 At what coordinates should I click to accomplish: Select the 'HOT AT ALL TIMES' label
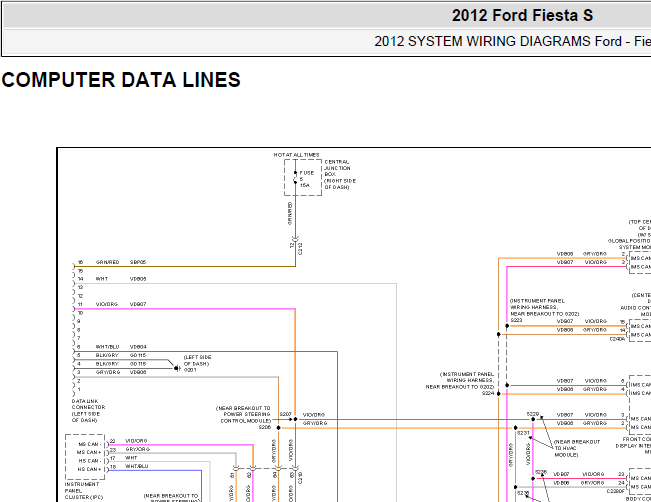click(296, 155)
